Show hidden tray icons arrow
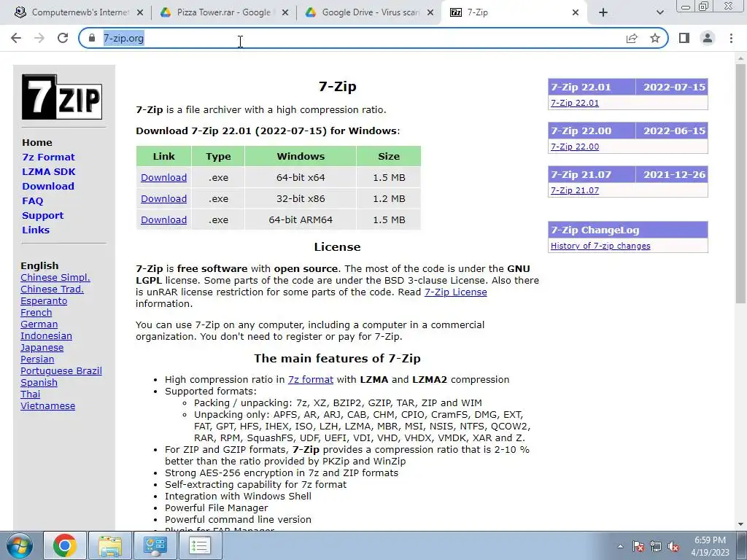The height and width of the screenshot is (560, 747). 620,546
